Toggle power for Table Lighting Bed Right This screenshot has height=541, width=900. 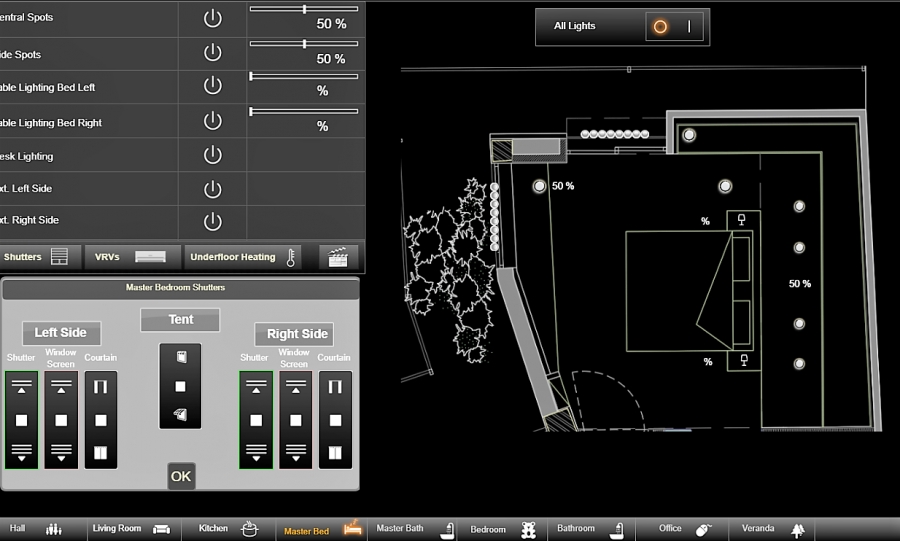(212, 120)
